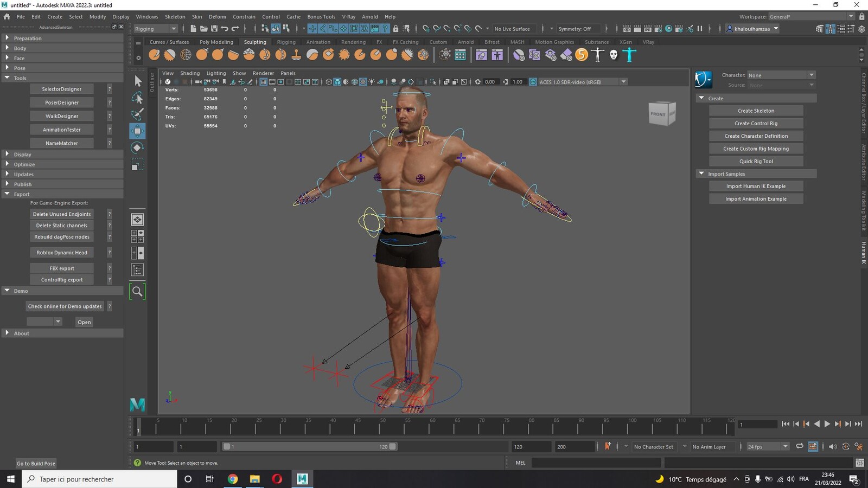Click Go to Build Pose button
Viewport: 868px width, 488px height.
coord(36,464)
